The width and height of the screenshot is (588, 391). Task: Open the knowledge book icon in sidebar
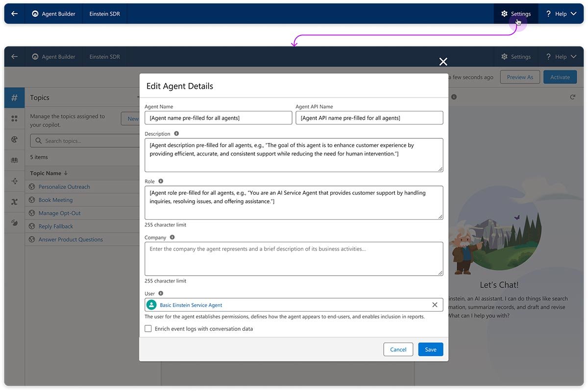pyautogui.click(x=14, y=159)
